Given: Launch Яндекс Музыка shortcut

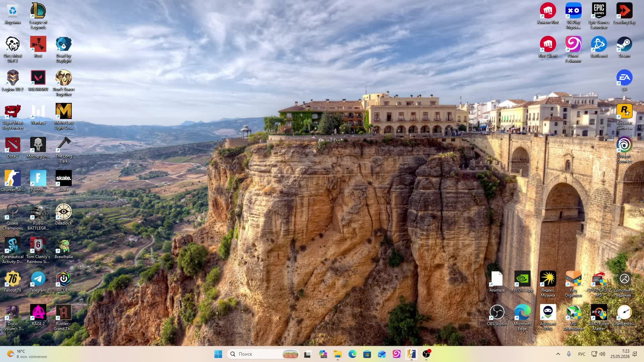Looking at the screenshot, I should [x=548, y=284].
